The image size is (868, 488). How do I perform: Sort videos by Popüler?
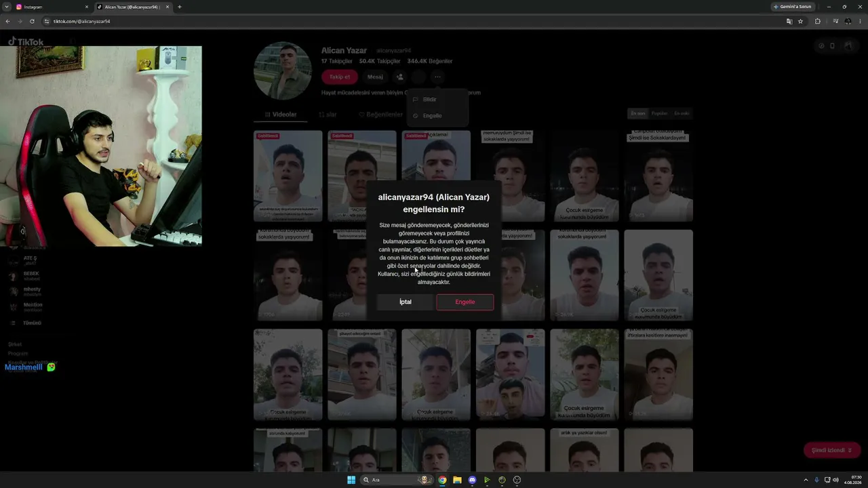coord(659,113)
